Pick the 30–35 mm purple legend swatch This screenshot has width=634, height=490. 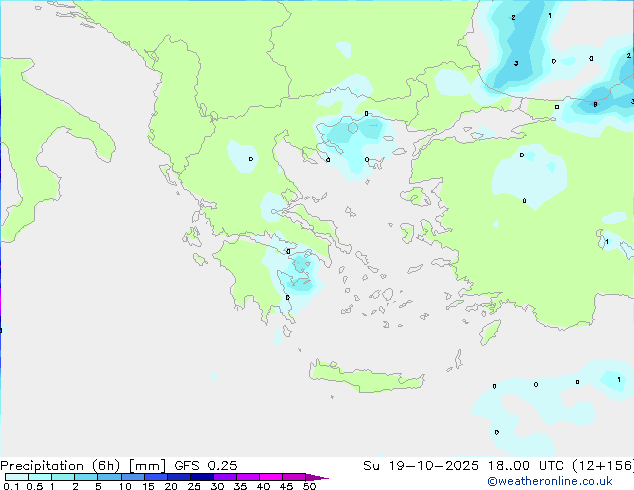pos(224,477)
